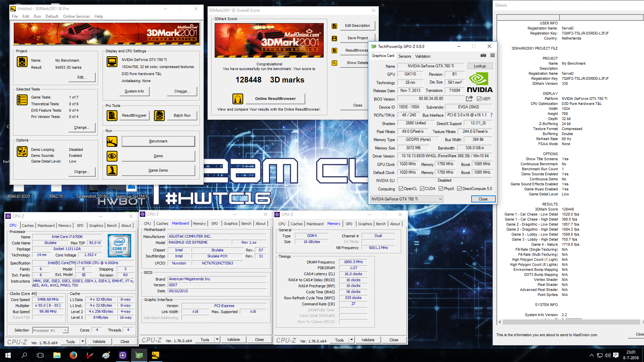Click the Edit... button under Project

point(82,77)
